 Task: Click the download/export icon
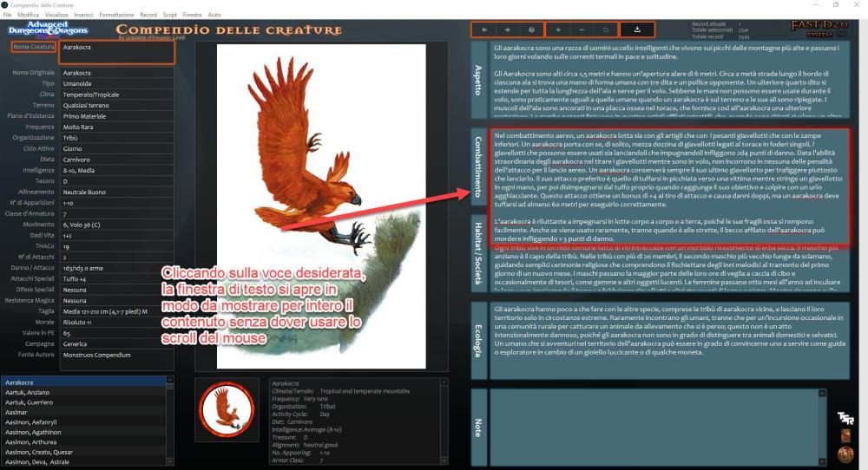pos(639,29)
